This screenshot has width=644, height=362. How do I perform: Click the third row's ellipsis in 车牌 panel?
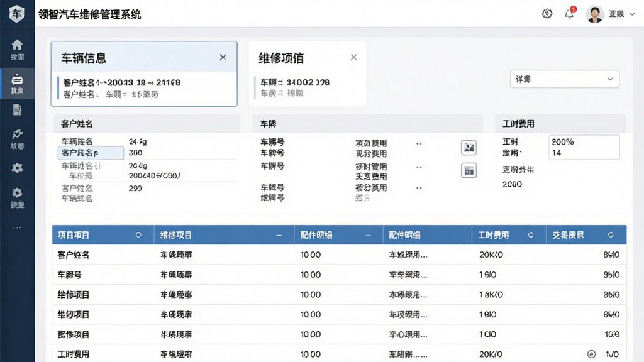[x=419, y=188]
